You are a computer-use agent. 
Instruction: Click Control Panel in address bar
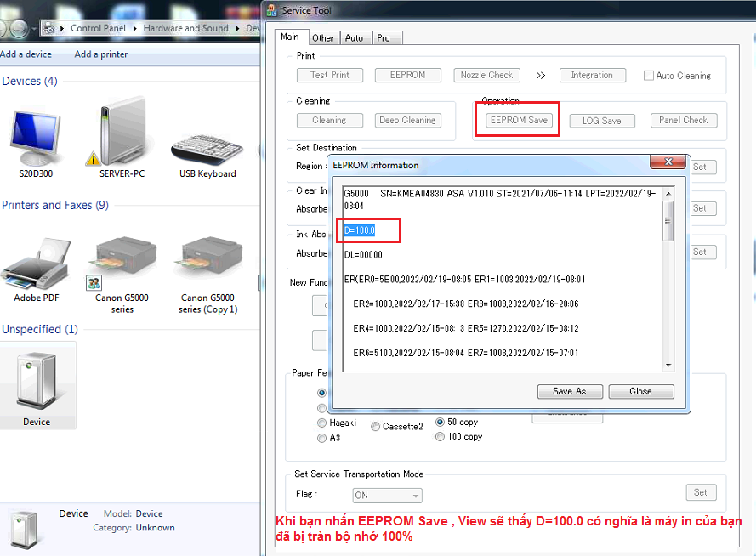pyautogui.click(x=98, y=28)
